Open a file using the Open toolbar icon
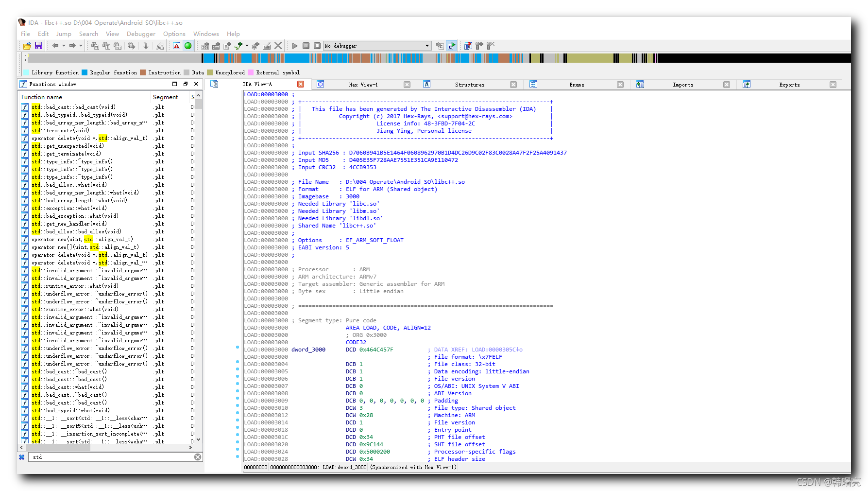The width and height of the screenshot is (868, 491). click(x=27, y=45)
